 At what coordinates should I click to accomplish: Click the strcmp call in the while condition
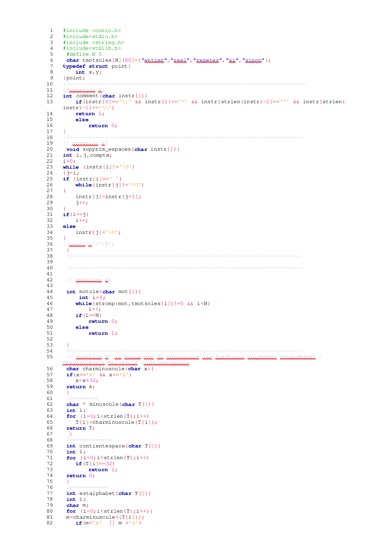click(x=92, y=304)
